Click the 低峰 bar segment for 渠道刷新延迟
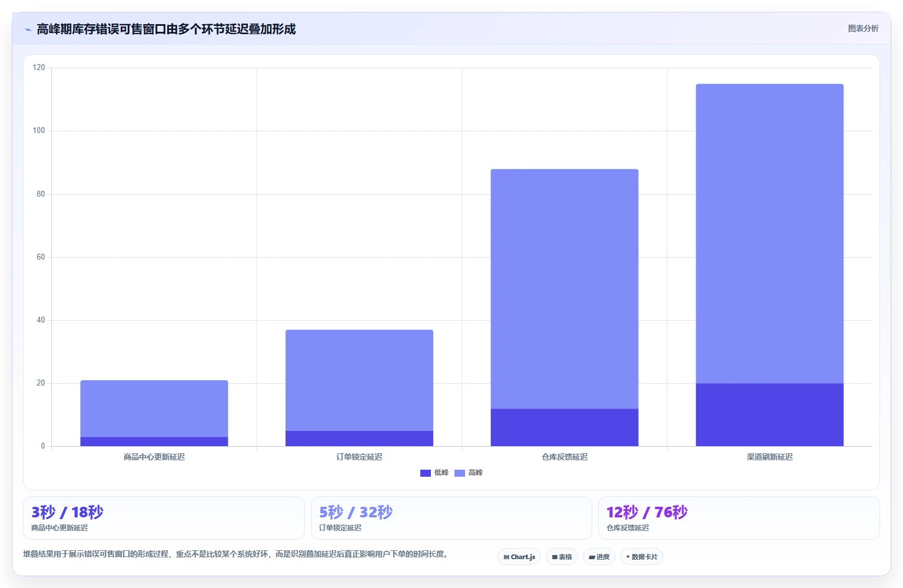 [769, 415]
